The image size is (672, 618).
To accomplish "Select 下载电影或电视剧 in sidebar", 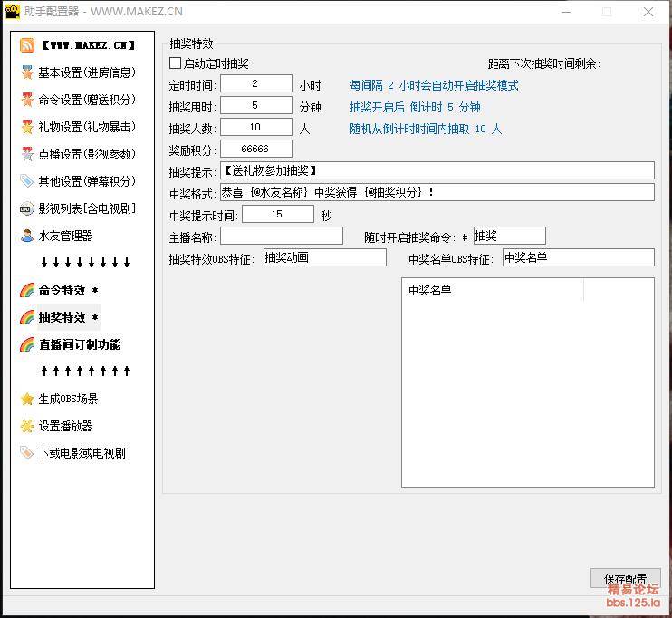I will (x=82, y=453).
